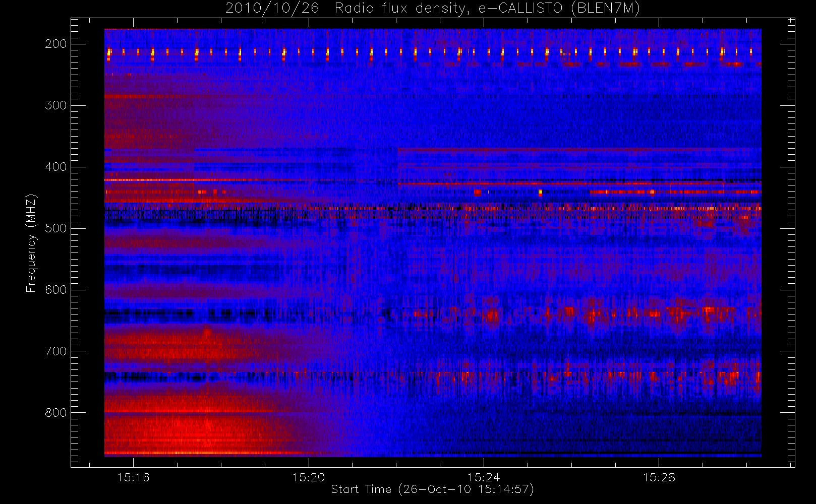Click the vertical Frequency (MHz) axis title

[x=31, y=243]
